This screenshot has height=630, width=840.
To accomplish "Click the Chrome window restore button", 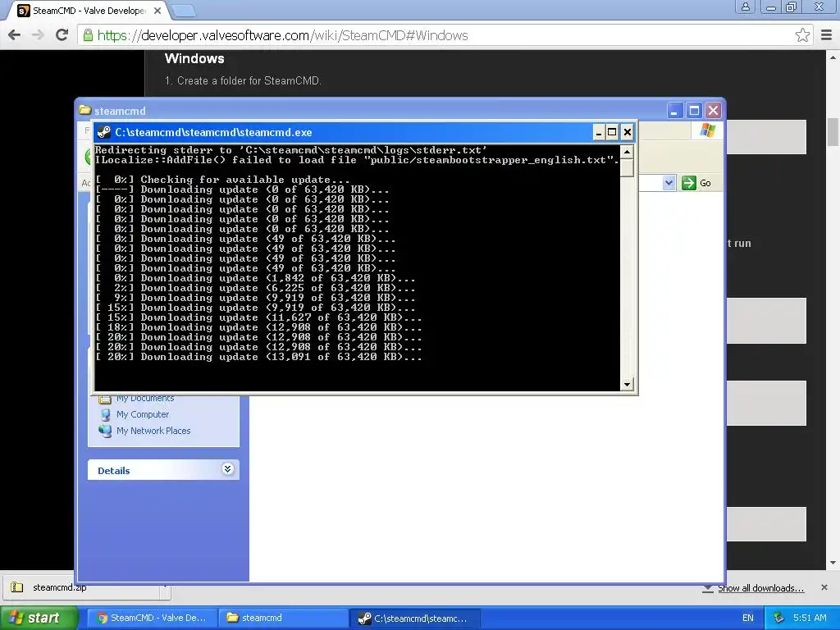I will pos(792,7).
